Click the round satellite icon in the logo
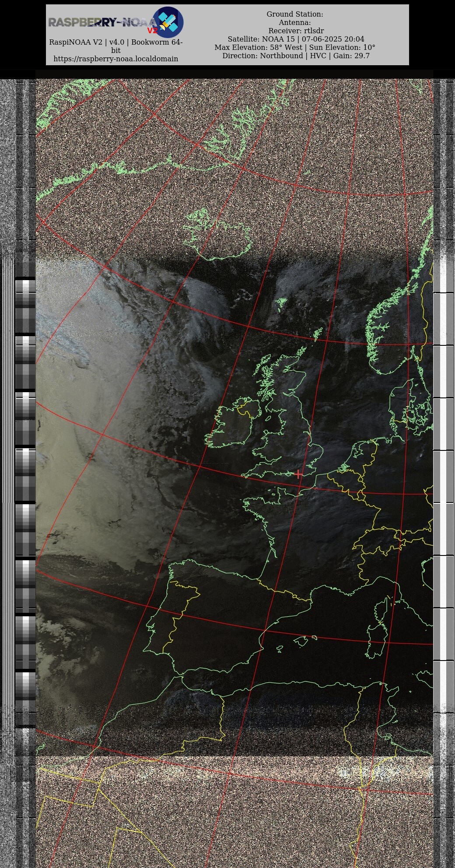Screen dimensions: 455x868 click(168, 22)
